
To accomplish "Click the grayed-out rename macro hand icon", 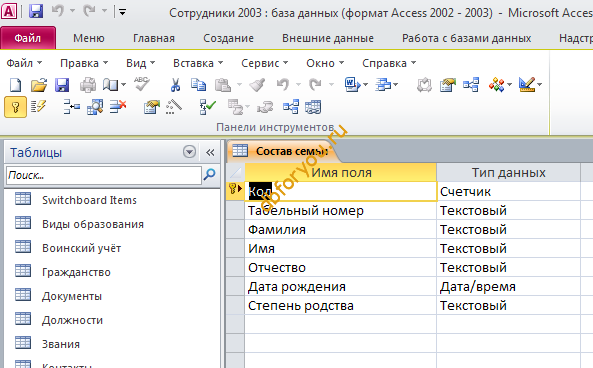I will tap(265, 107).
